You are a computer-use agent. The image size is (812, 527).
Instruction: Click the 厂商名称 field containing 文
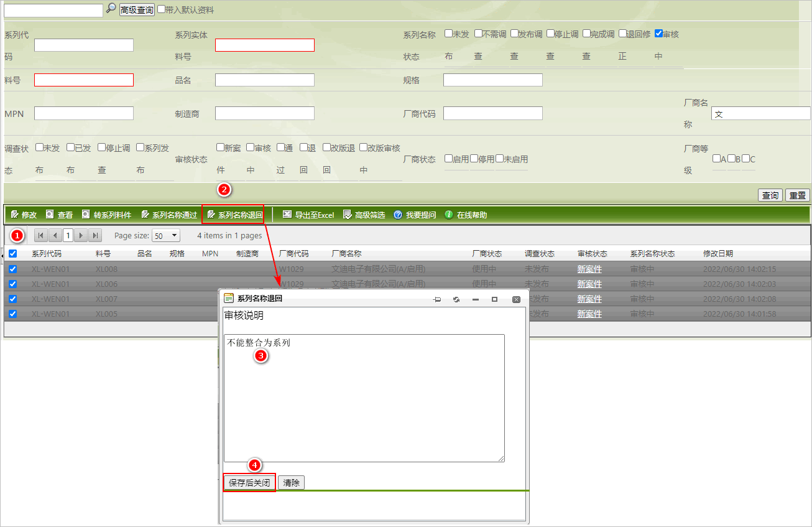(761, 113)
